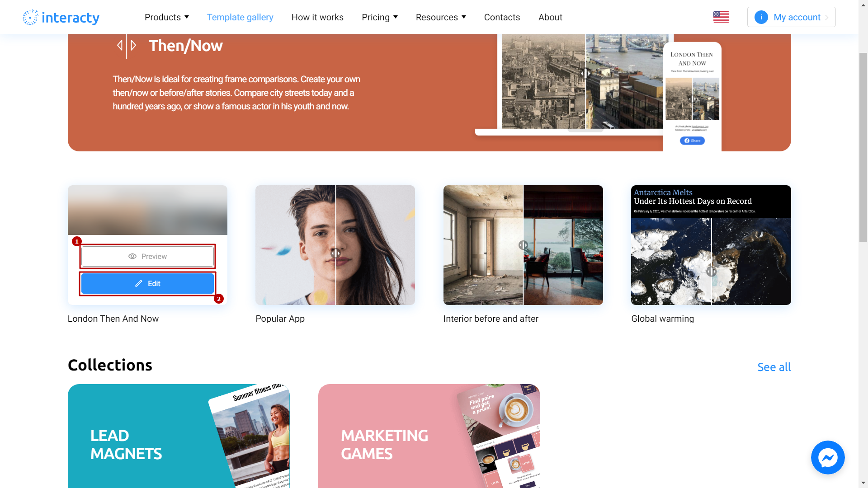Click the split-view slider on Interior before and after

pos(524,244)
